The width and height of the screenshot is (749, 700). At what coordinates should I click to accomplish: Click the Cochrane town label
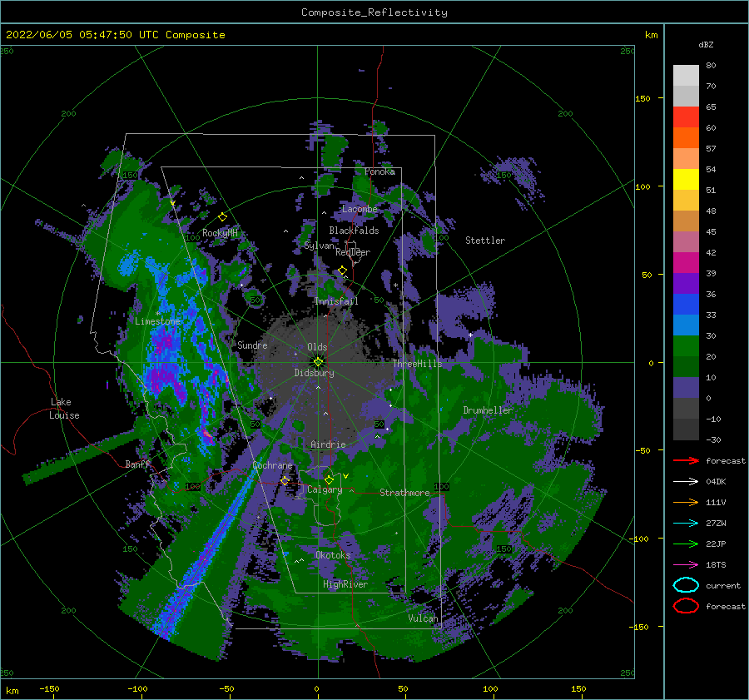(272, 465)
